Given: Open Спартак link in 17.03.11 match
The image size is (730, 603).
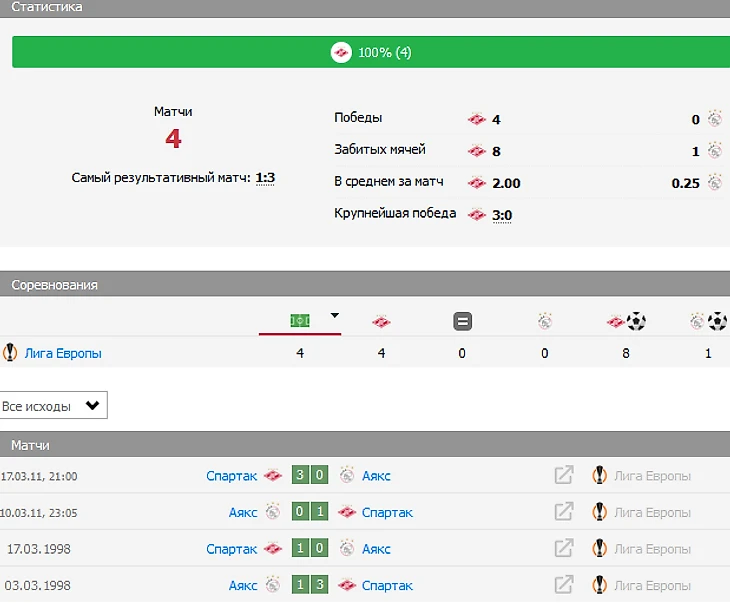Looking at the screenshot, I should coord(231,476).
